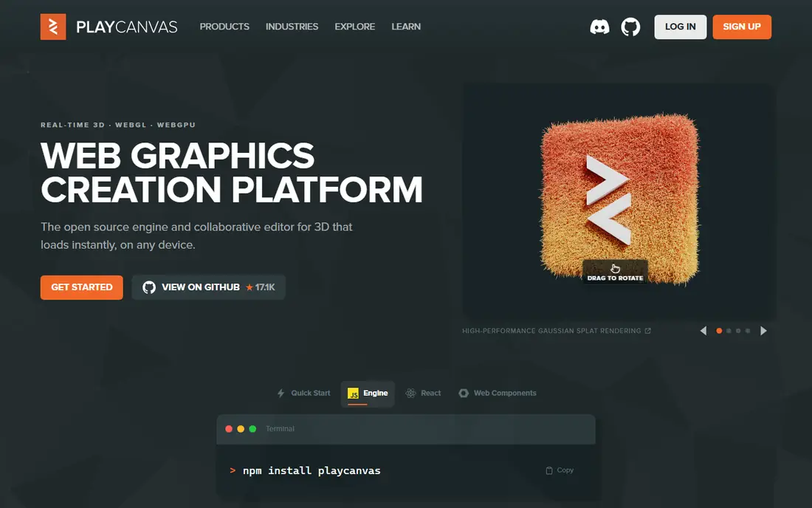Open High-Performance Gaussian Splat Rendering link
812x508 pixels.
pos(556,330)
